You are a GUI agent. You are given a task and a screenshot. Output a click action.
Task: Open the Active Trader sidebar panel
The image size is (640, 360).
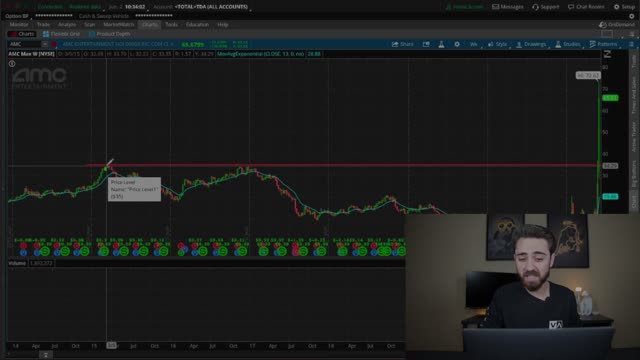pos(633,137)
